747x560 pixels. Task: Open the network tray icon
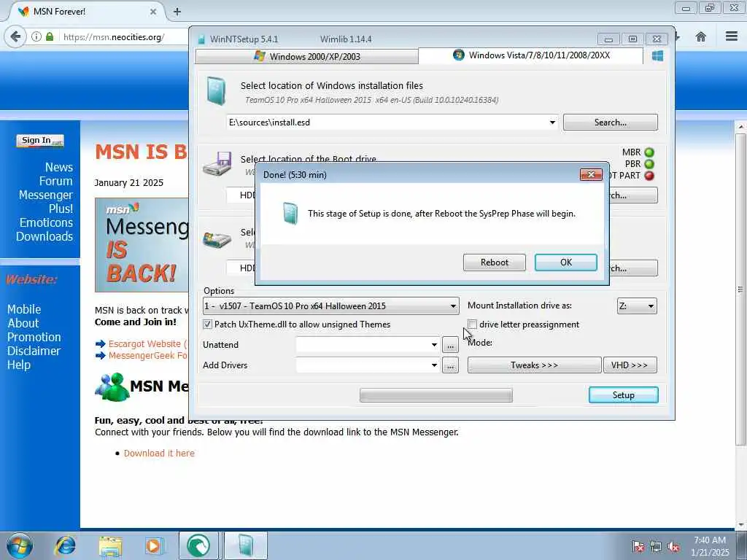tap(656, 547)
